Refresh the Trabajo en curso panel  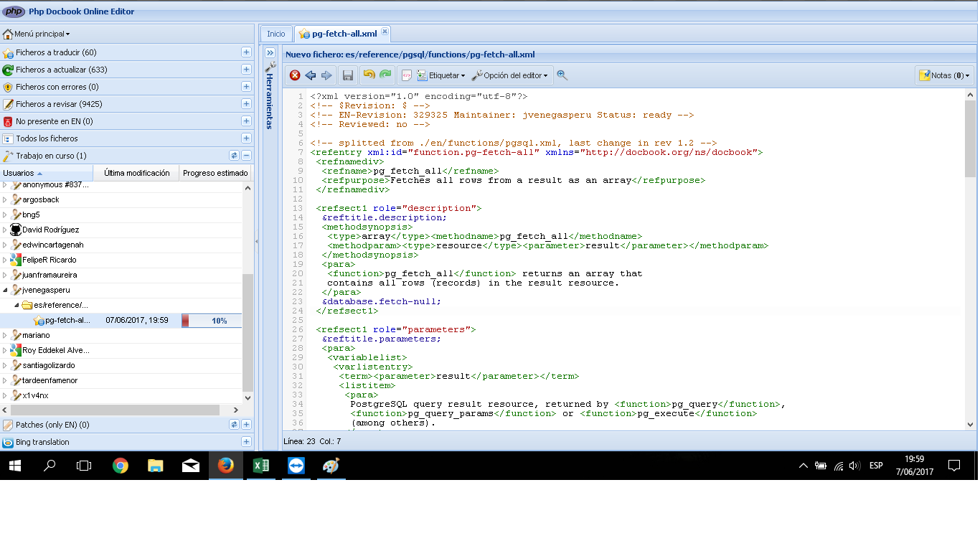[234, 156]
